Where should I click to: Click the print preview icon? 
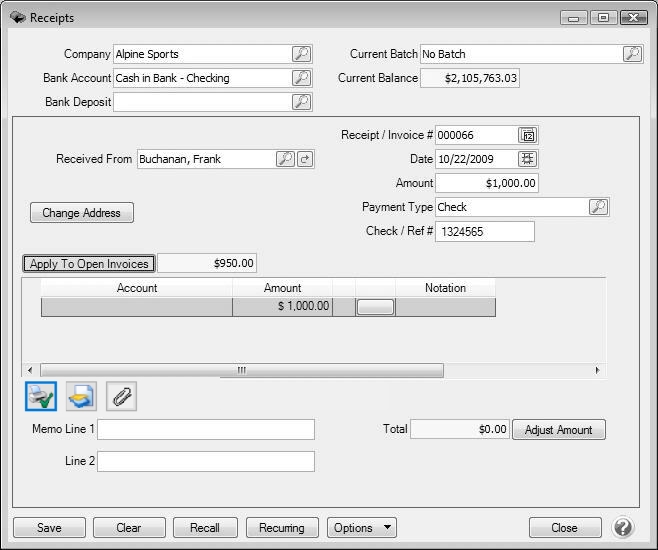click(81, 397)
